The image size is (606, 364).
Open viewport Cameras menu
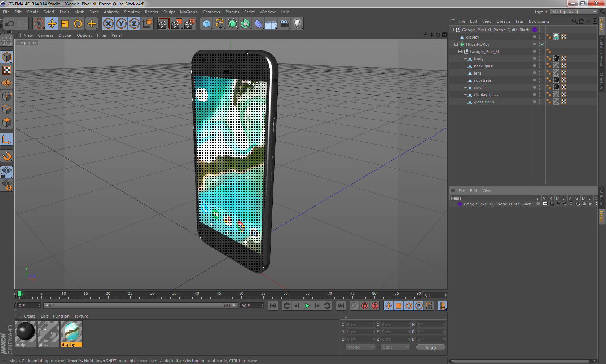coord(45,35)
